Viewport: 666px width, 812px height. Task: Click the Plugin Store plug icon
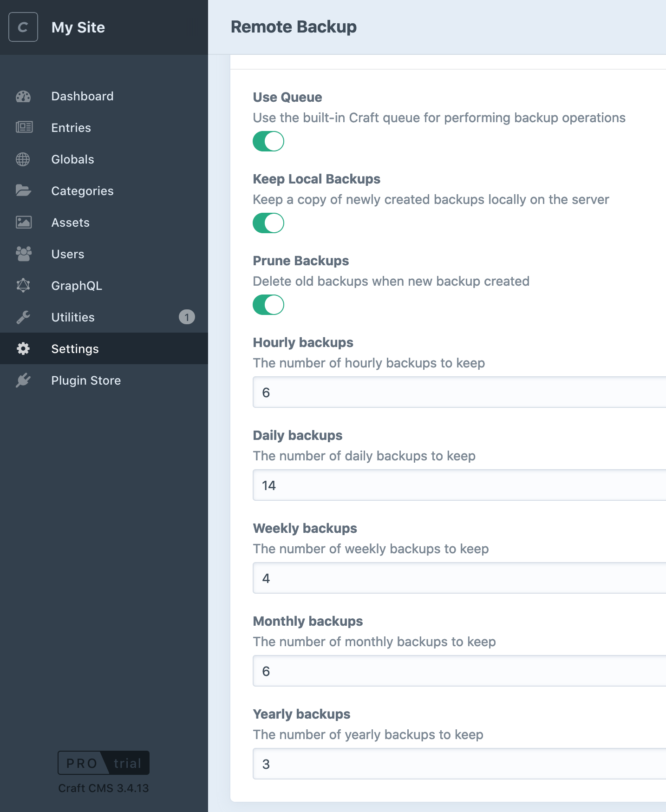[x=23, y=380]
